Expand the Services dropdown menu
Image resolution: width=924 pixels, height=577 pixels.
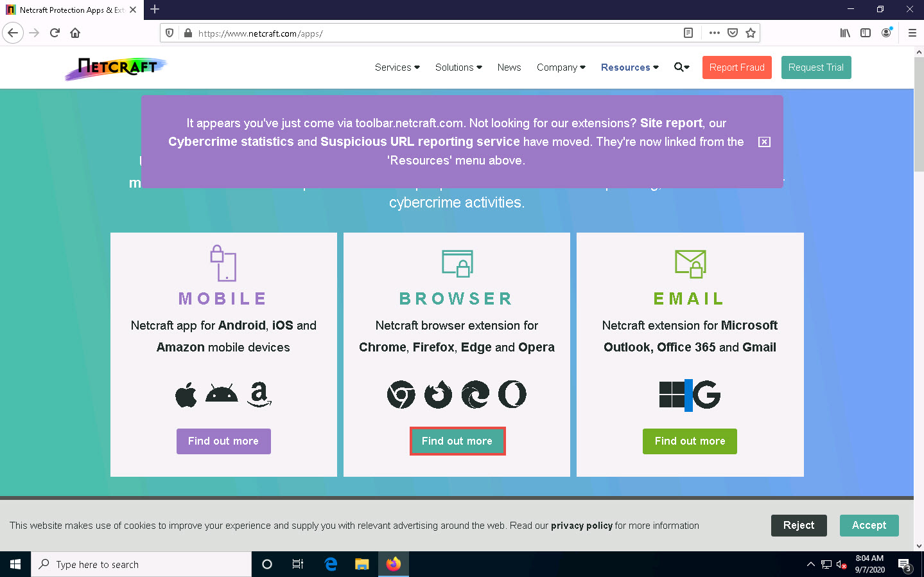[x=397, y=67]
